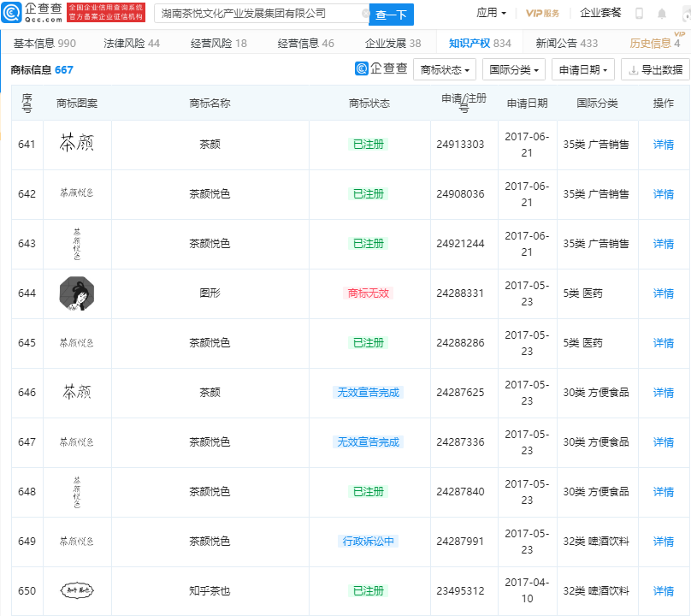Viewport: 691px width, 616px height.
Task: Click 5类 医药 in row 645
Action: pos(582,343)
